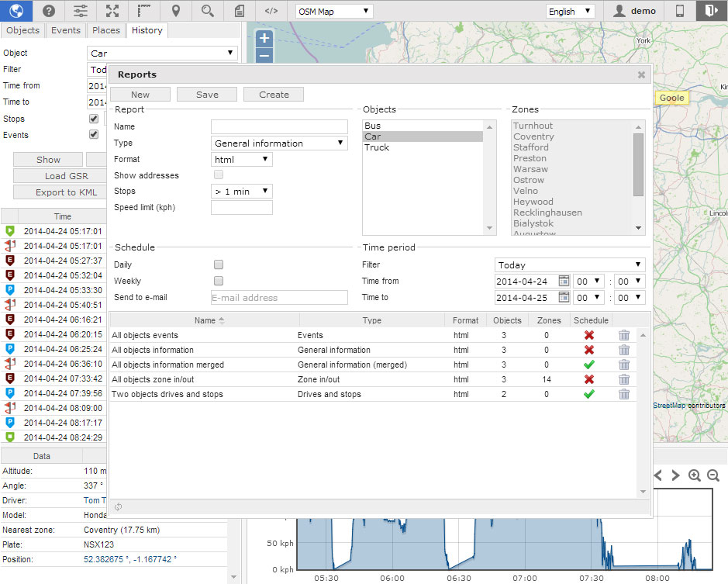Select the ruler measurement tool
This screenshot has width=728, height=584.
click(144, 11)
